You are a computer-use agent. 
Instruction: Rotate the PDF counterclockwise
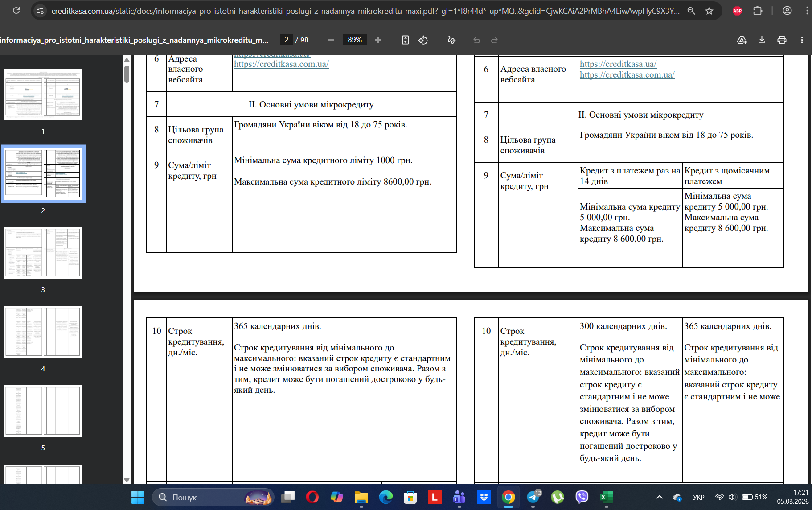click(423, 40)
